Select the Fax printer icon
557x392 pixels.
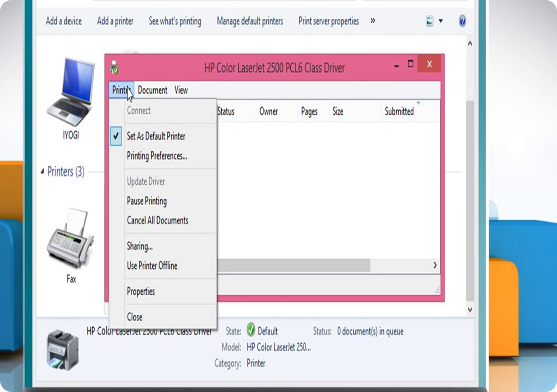[x=70, y=238]
